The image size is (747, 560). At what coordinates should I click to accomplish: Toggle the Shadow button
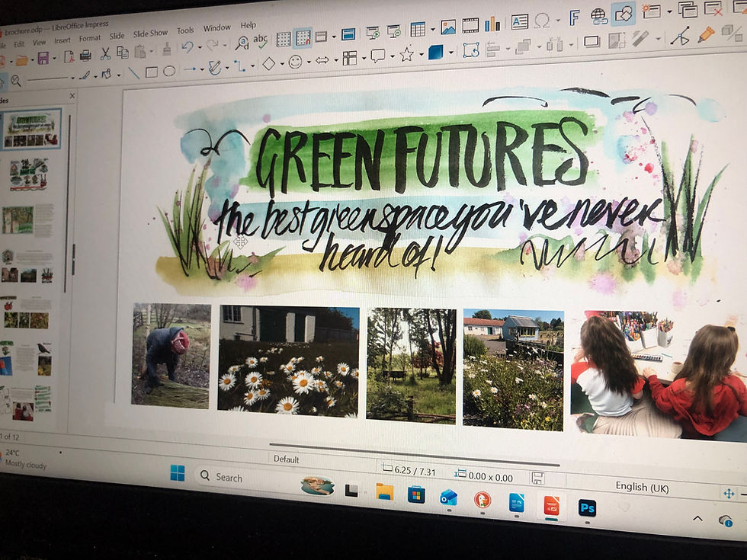(592, 42)
